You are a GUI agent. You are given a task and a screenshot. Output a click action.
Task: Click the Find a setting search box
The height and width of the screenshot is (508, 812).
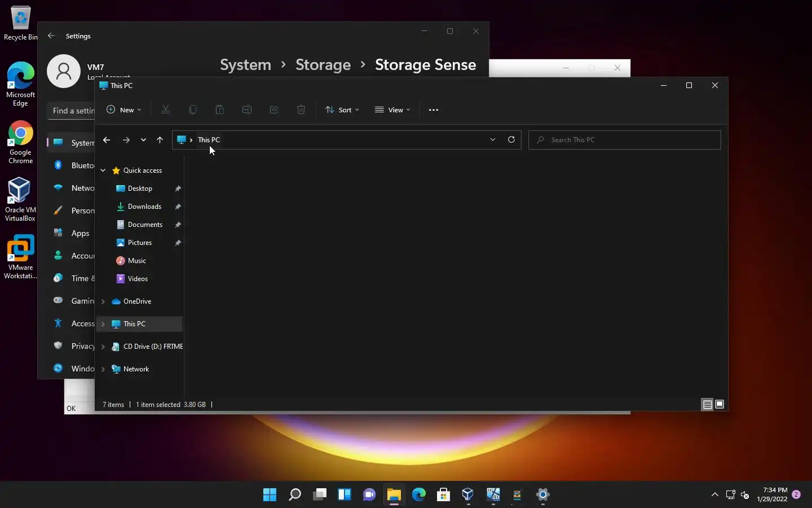pyautogui.click(x=71, y=111)
